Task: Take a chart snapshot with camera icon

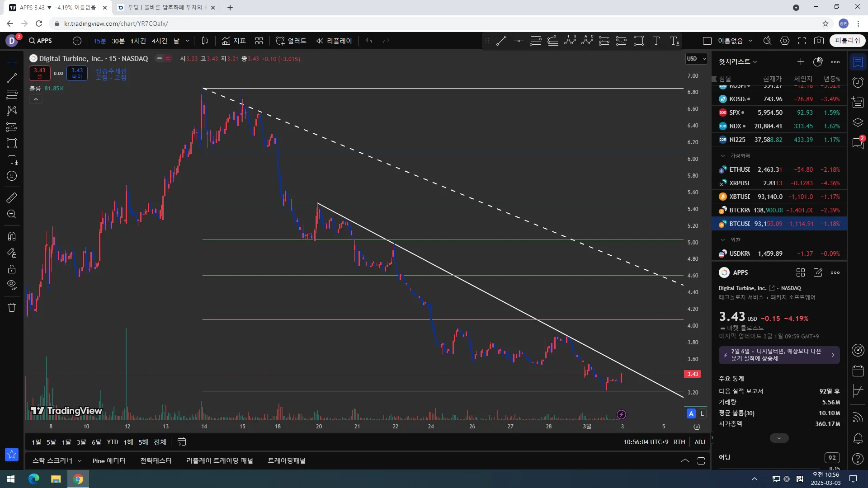Action: point(819,41)
